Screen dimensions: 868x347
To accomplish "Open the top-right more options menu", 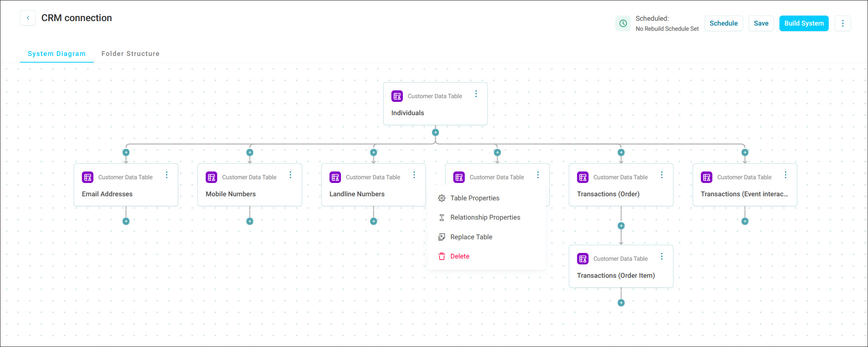I will (842, 23).
